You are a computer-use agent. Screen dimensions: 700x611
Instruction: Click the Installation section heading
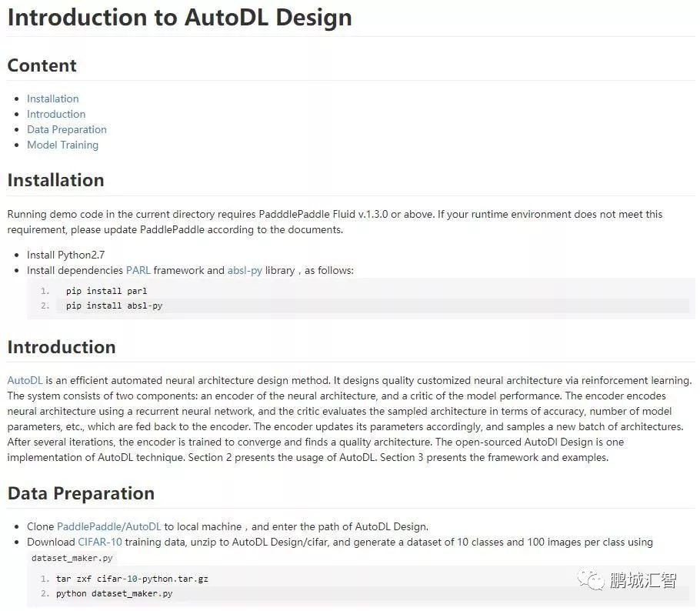click(x=55, y=180)
